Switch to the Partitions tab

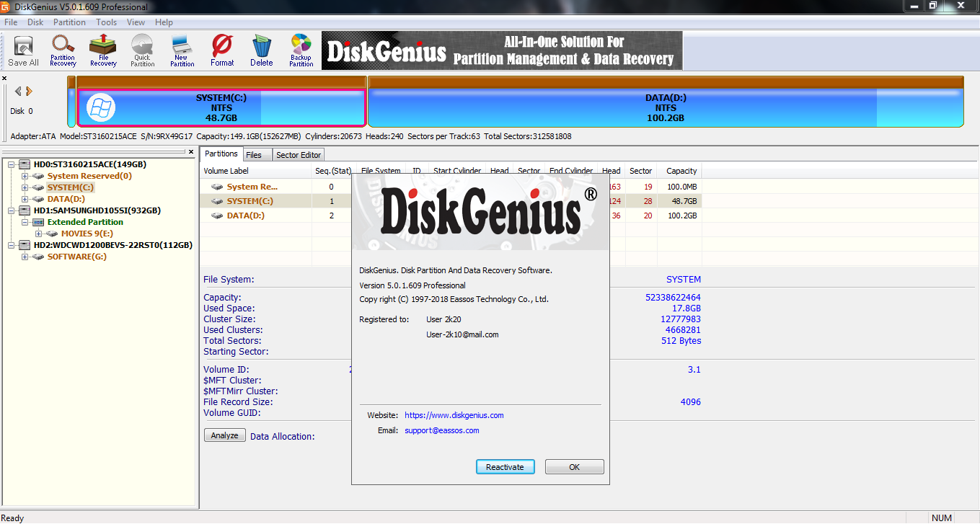(221, 154)
